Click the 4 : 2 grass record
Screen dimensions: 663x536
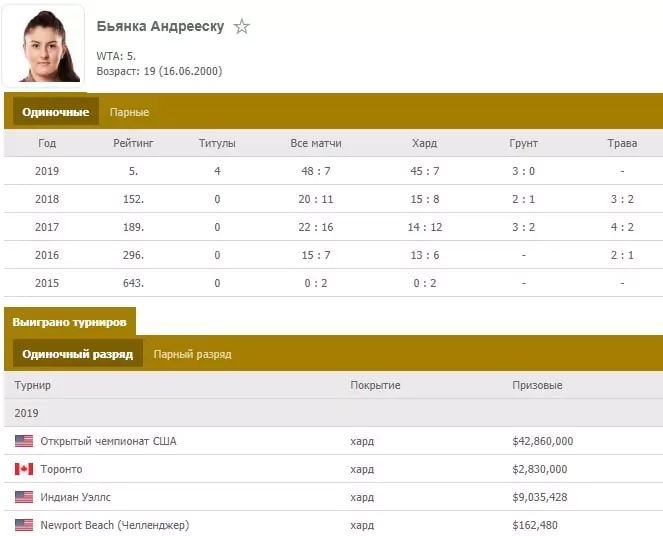coord(622,227)
